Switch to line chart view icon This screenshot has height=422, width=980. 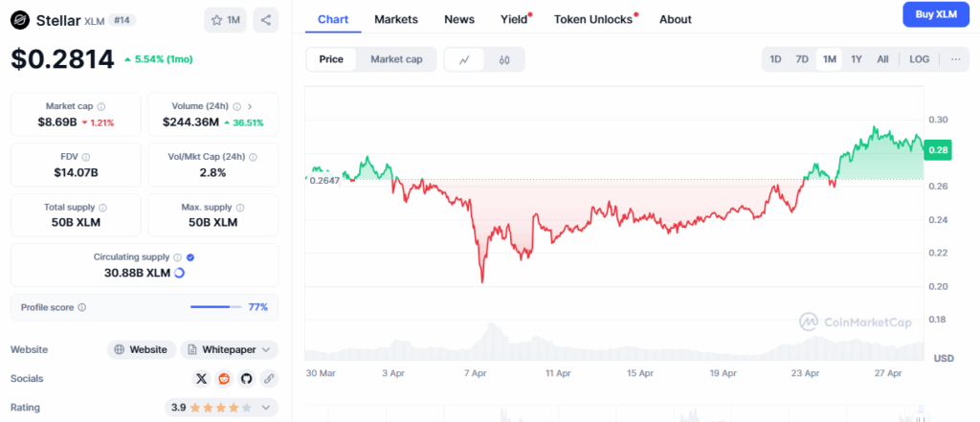(x=464, y=59)
